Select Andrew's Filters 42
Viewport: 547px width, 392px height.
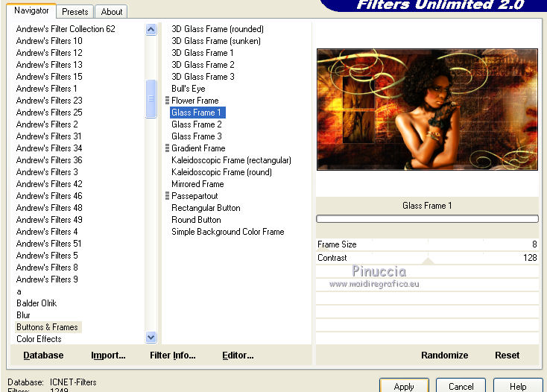tap(49, 184)
